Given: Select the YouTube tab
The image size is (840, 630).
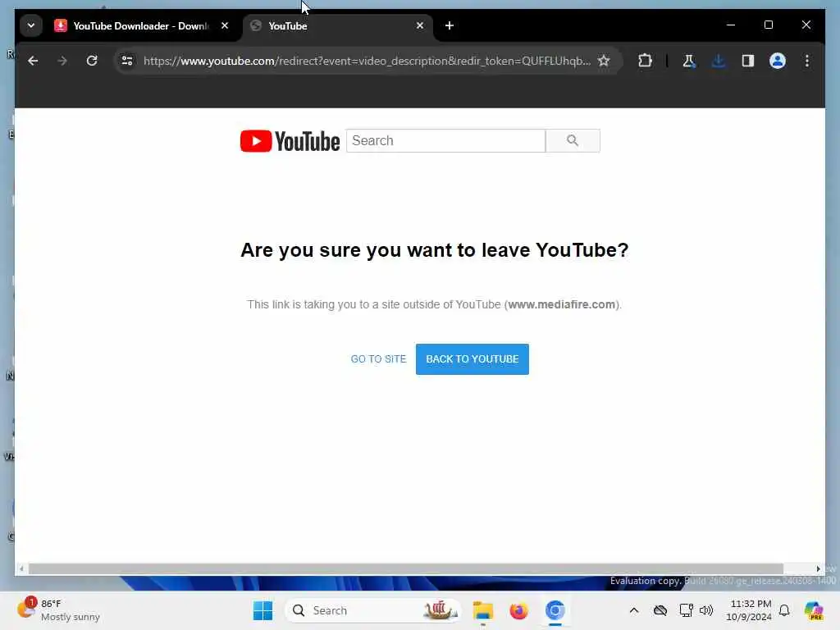Looking at the screenshot, I should tap(337, 25).
